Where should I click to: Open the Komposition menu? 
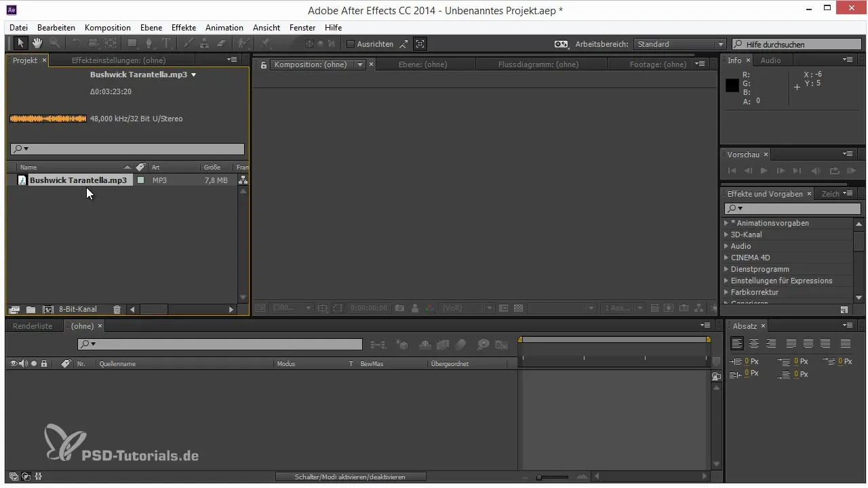pos(108,28)
